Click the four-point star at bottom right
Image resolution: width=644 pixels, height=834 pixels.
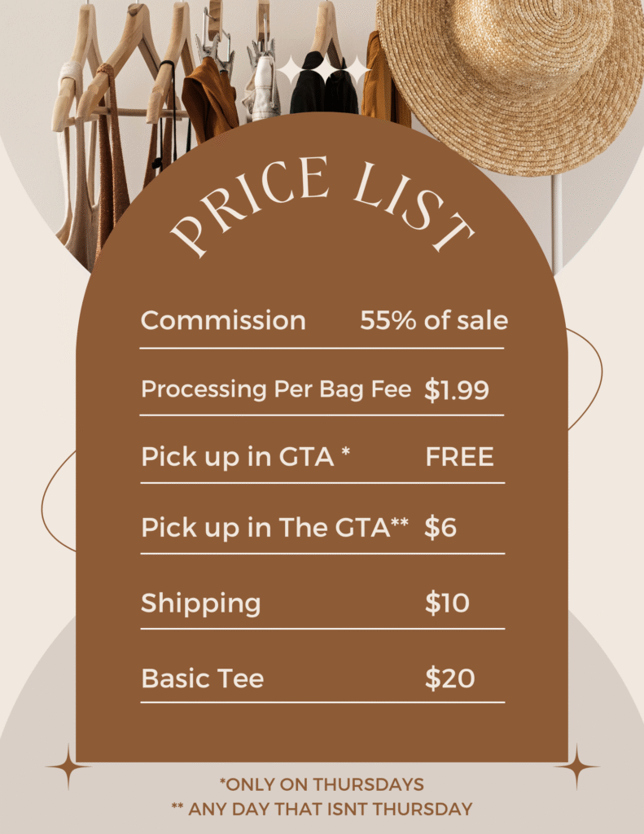pyautogui.click(x=577, y=766)
